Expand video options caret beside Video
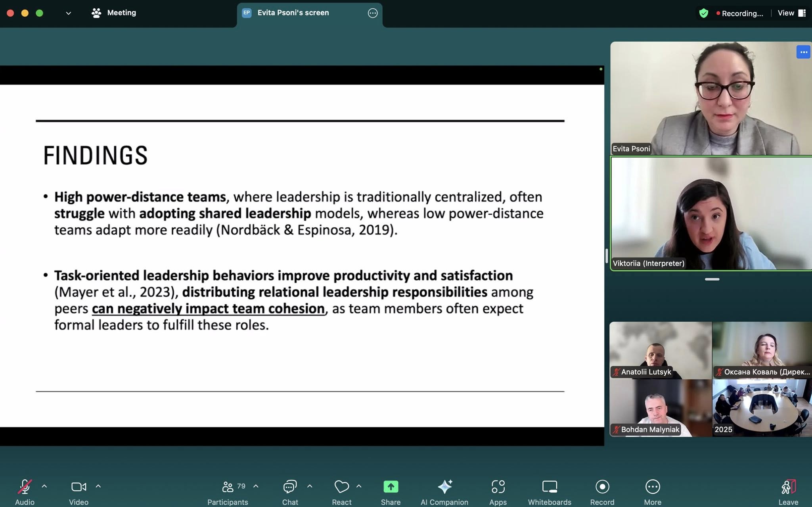The height and width of the screenshot is (507, 812). click(98, 486)
